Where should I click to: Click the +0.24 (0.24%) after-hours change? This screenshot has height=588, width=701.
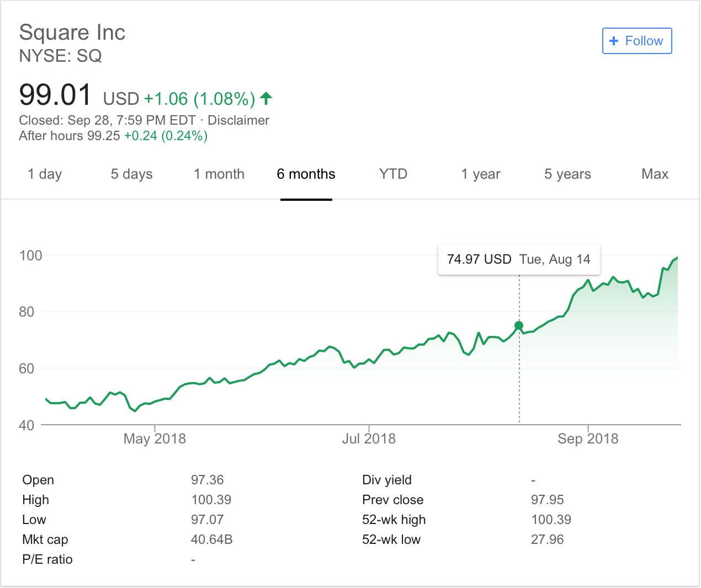coord(166,136)
